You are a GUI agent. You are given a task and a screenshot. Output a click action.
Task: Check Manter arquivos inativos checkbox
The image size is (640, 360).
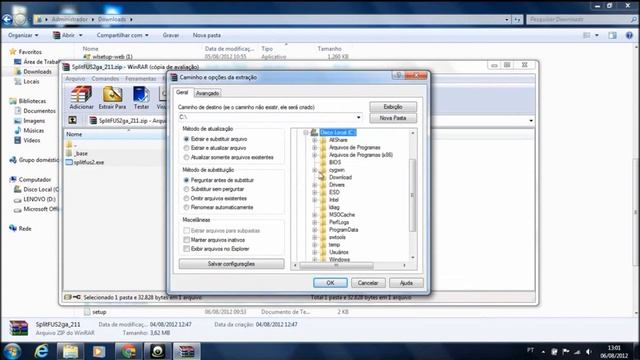(x=187, y=240)
